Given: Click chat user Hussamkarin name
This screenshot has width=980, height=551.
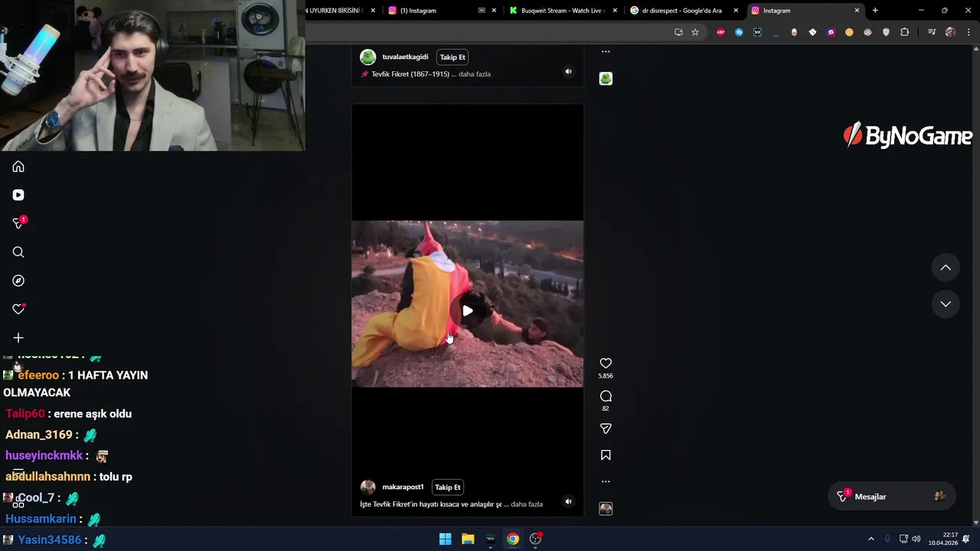Looking at the screenshot, I should tap(41, 519).
